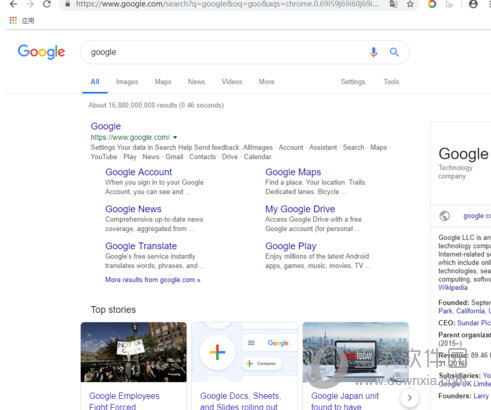Open the apps grid icon in the bookmarks bar
Viewport: 491px width, 410px height.
13,21
